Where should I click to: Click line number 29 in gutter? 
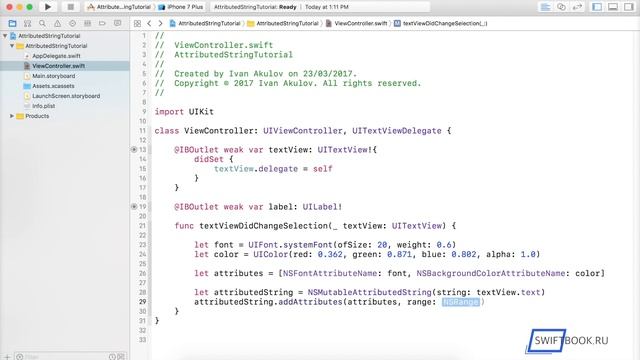coord(142,302)
